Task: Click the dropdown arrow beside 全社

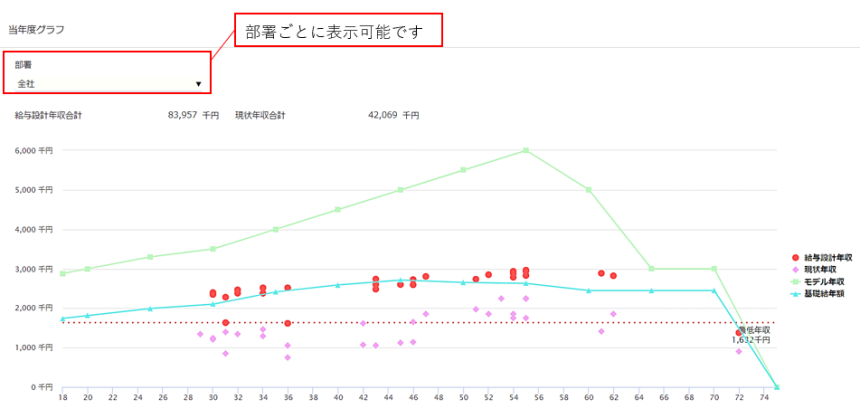Action: [198, 85]
